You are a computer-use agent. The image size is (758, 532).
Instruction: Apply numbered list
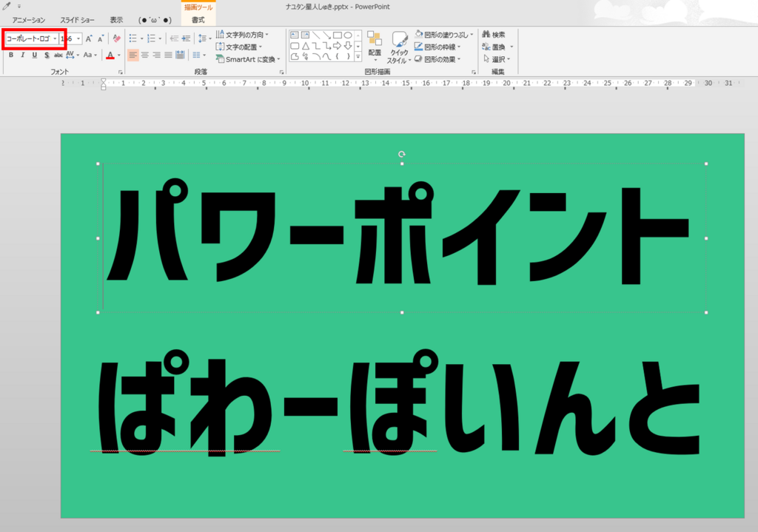click(151, 38)
